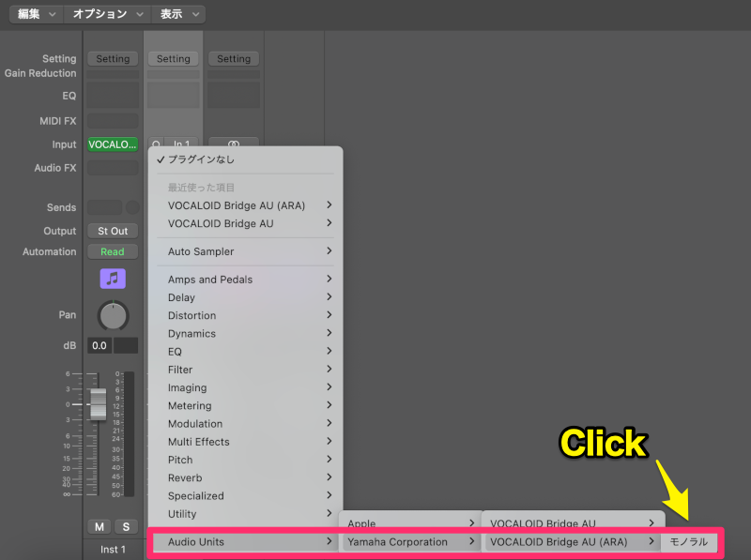The height and width of the screenshot is (560, 751).
Task: Open the Auto Sampler submenu
Action: click(245, 251)
